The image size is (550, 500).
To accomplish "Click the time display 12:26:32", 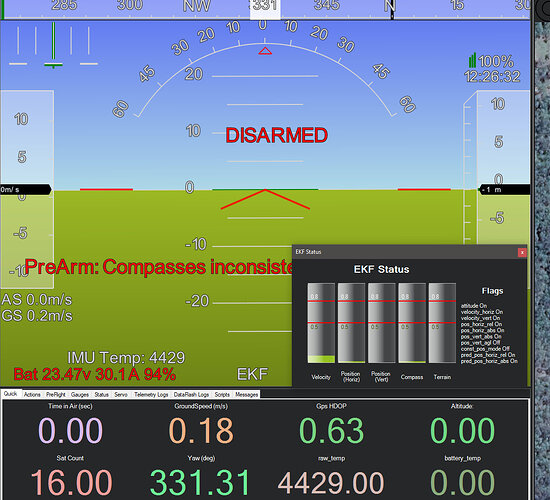I will [x=492, y=77].
